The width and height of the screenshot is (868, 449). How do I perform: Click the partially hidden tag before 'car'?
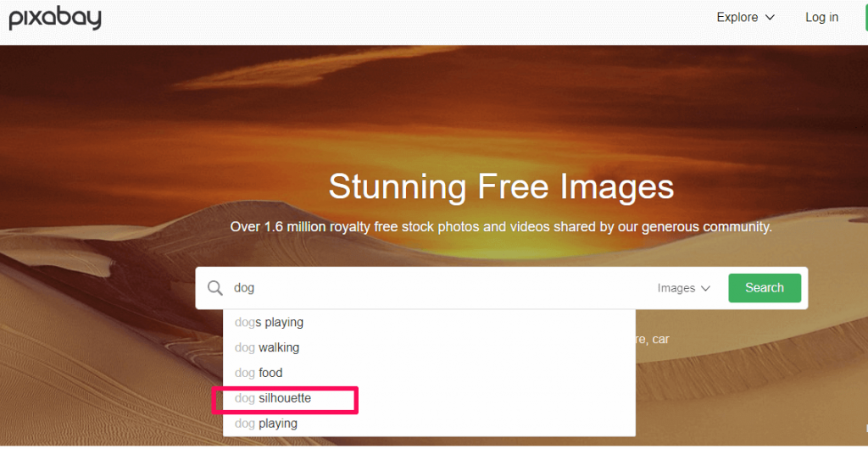pos(641,340)
